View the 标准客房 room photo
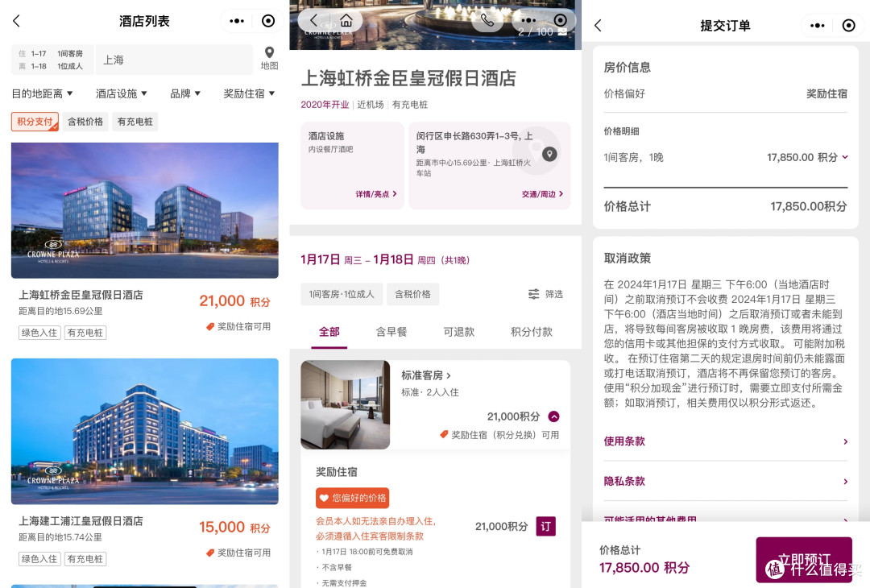Viewport: 870px width, 588px height. tap(345, 405)
